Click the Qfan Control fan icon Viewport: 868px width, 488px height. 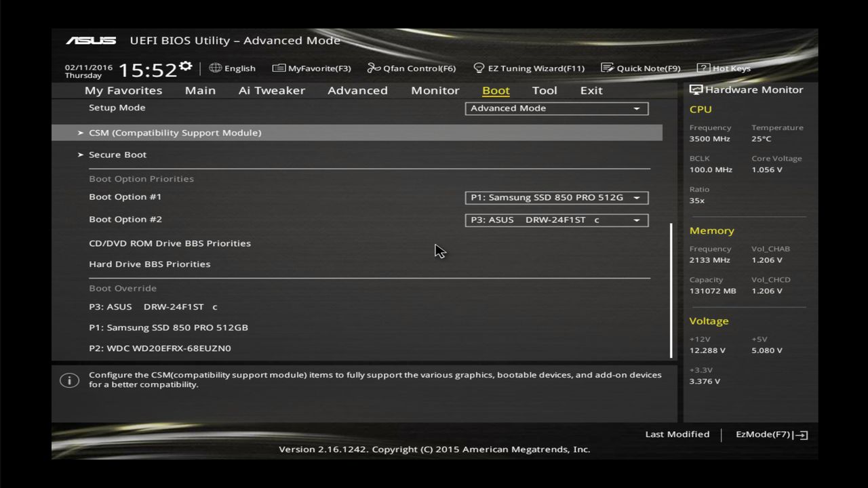(374, 68)
